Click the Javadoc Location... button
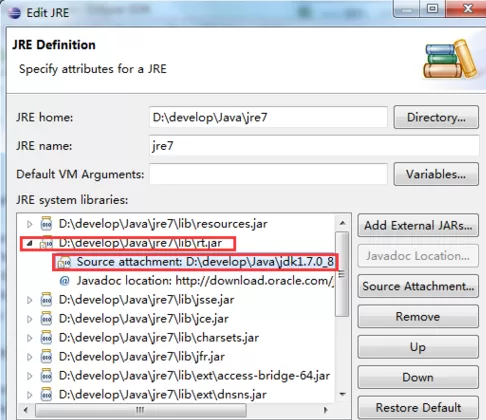The image size is (486, 420). [418, 256]
